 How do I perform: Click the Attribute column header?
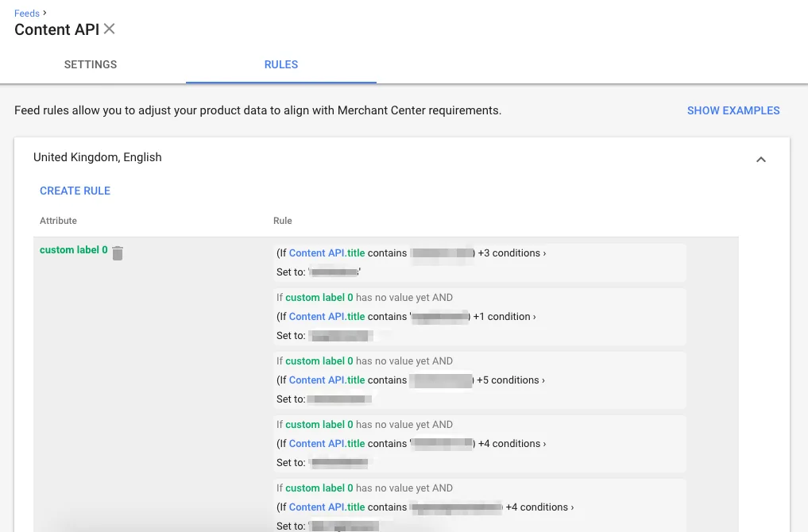[x=58, y=221]
